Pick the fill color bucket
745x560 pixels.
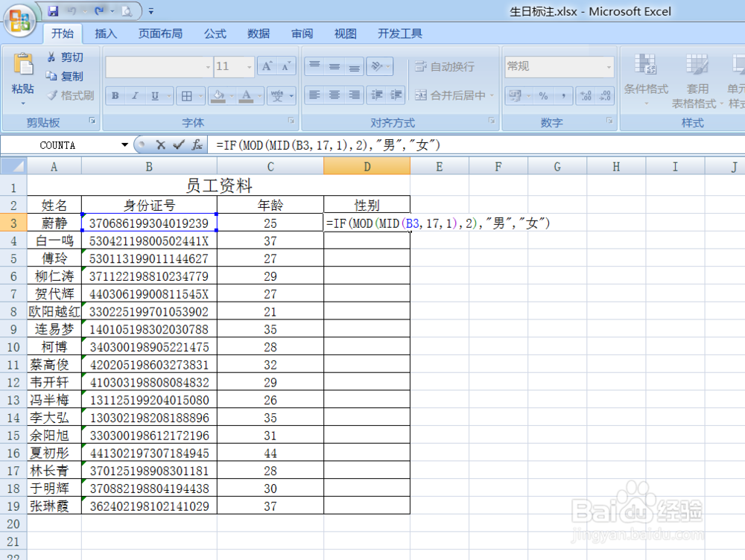[218, 96]
